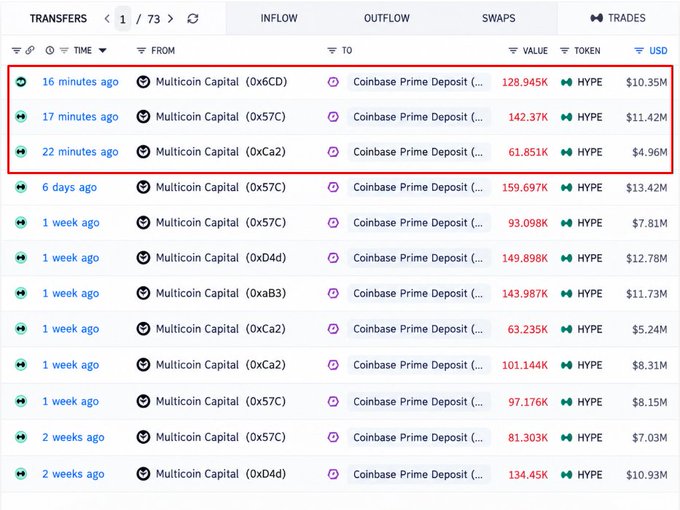Click the clock icon beside TIME
This screenshot has height=510, width=680.
coord(50,50)
